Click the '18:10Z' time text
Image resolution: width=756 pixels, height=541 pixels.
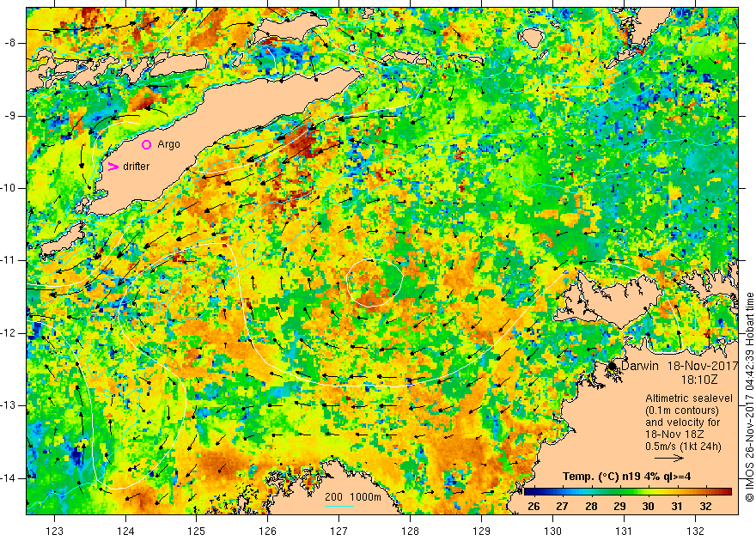pyautogui.click(x=699, y=380)
